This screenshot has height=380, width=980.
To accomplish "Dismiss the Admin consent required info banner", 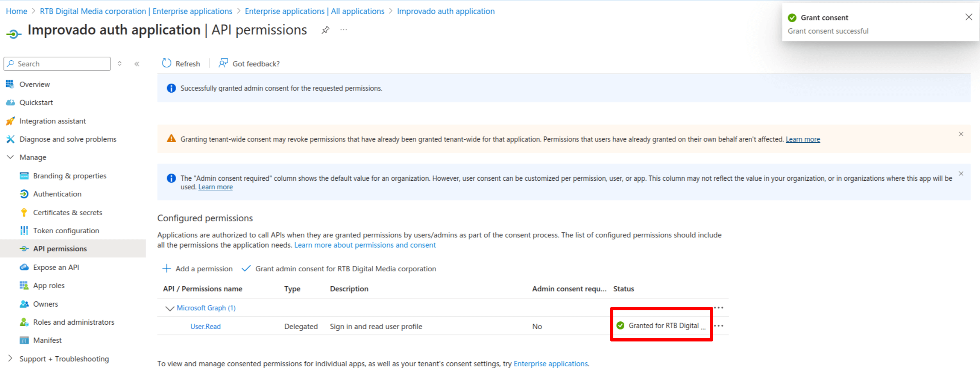I will click(961, 173).
